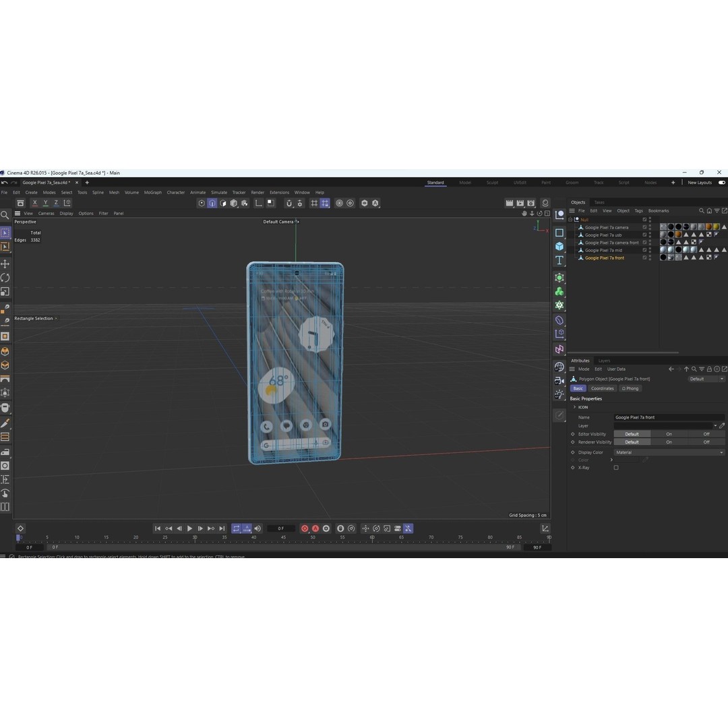
Task: Open the Simulate menu
Action: pos(219,192)
